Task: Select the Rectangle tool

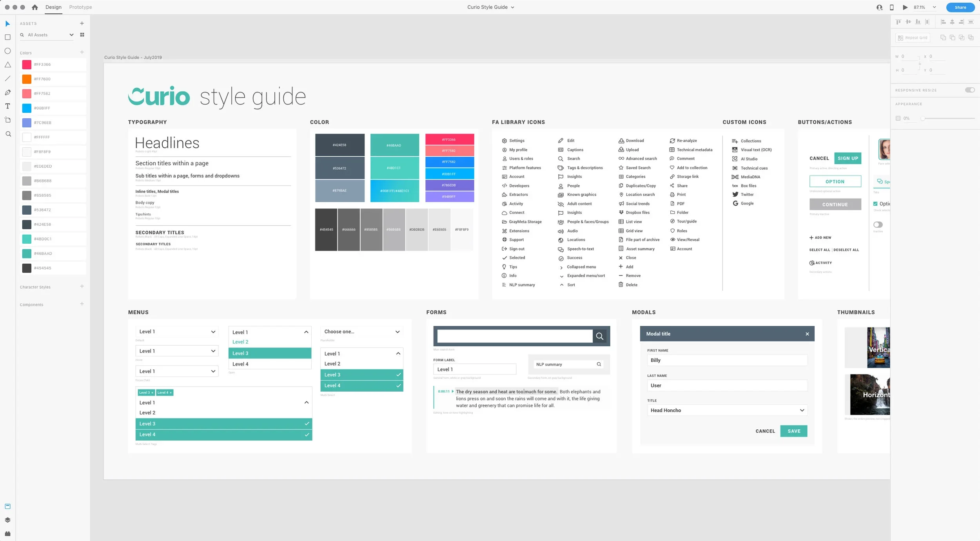Action: [7, 37]
